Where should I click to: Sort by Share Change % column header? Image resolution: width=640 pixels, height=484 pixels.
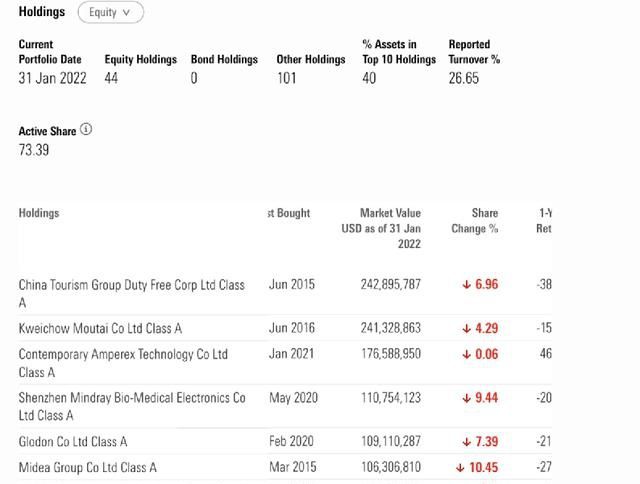475,220
